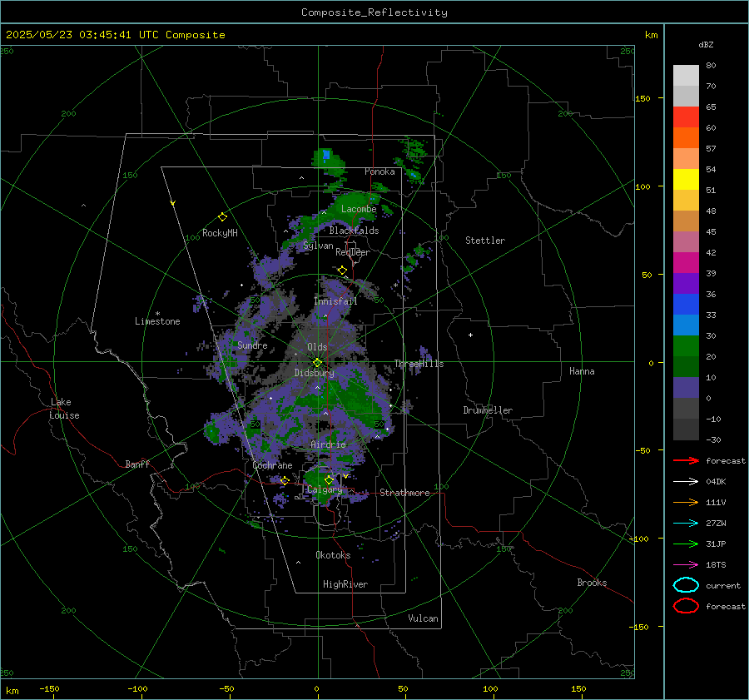Click the current legend label

tap(723, 585)
